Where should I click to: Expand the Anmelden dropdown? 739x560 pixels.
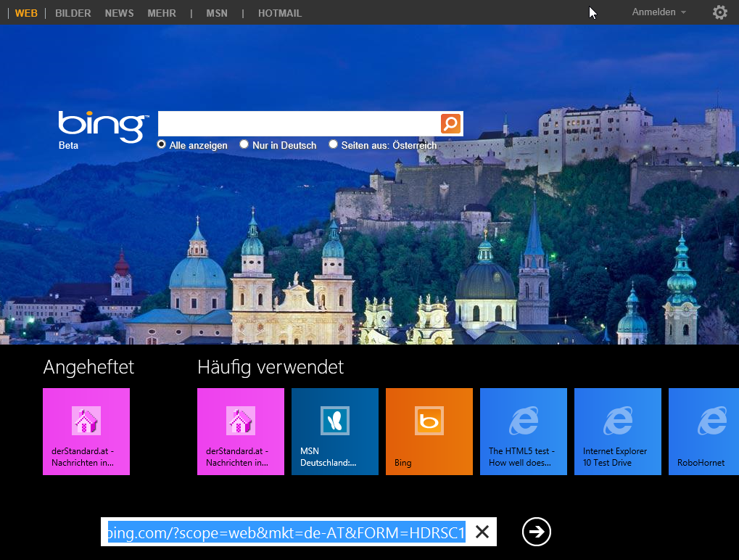659,12
